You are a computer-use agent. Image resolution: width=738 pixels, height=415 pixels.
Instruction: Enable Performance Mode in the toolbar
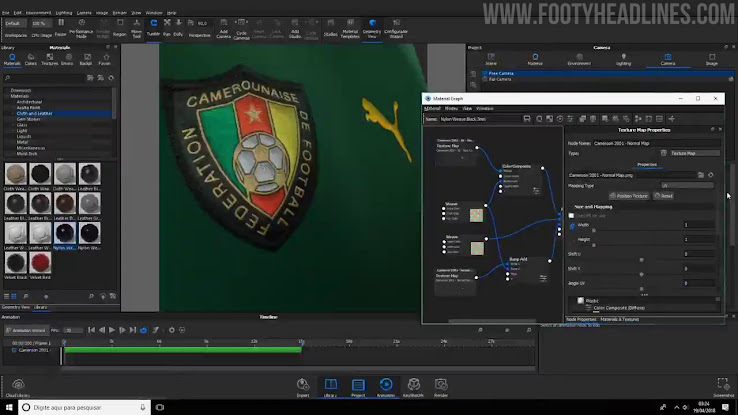click(81, 29)
